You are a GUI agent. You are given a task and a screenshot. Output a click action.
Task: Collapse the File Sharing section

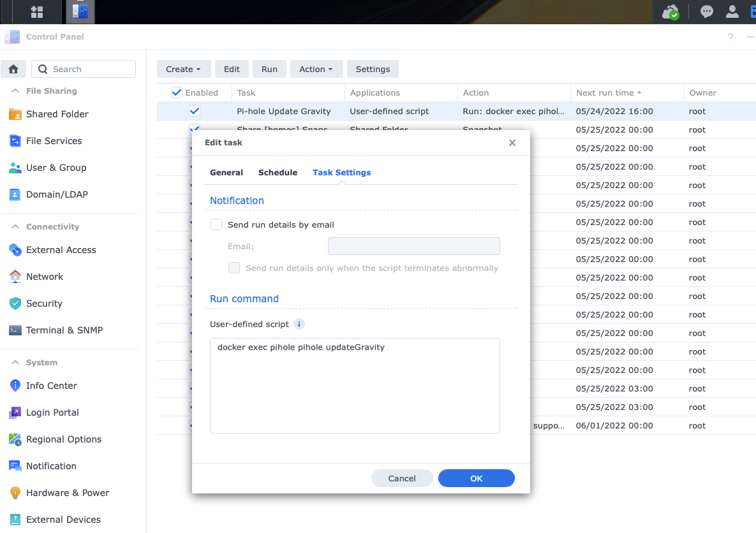[x=14, y=91]
